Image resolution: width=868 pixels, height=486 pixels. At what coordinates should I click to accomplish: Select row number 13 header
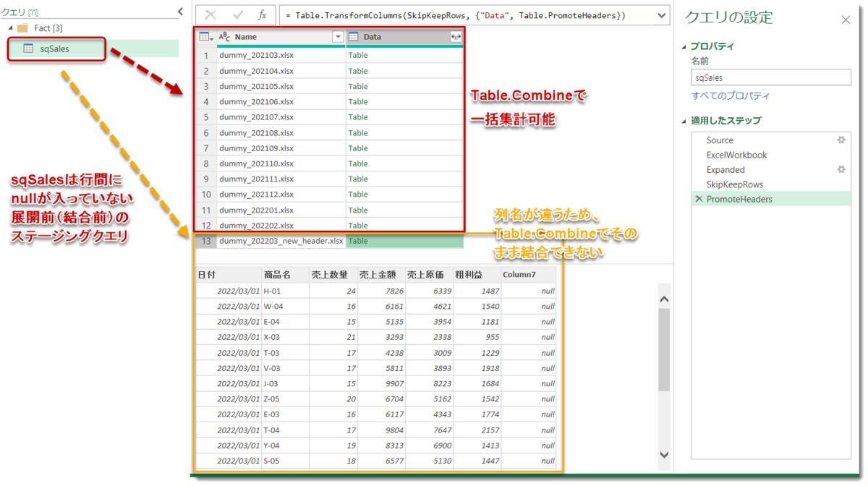pos(206,241)
